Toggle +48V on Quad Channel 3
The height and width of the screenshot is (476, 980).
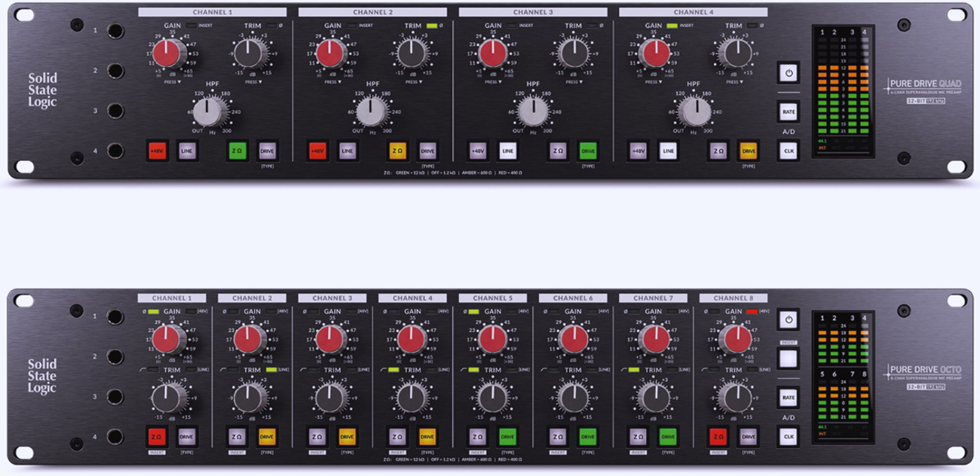click(478, 151)
